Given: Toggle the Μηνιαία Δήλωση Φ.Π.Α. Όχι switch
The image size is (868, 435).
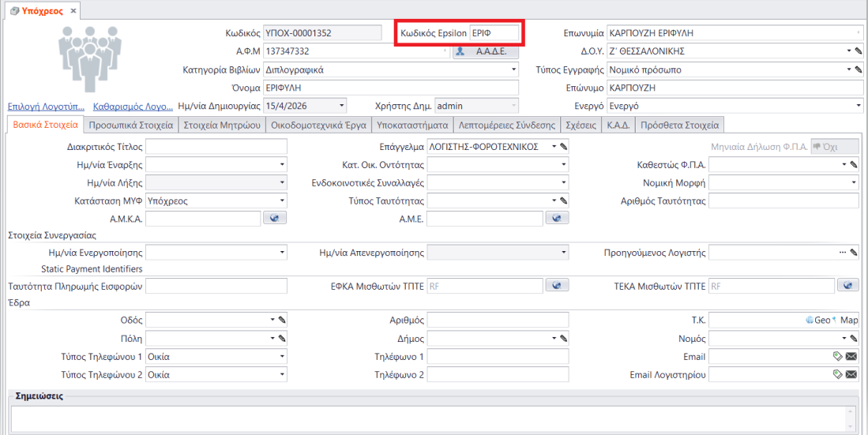Looking at the screenshot, I should (835, 146).
